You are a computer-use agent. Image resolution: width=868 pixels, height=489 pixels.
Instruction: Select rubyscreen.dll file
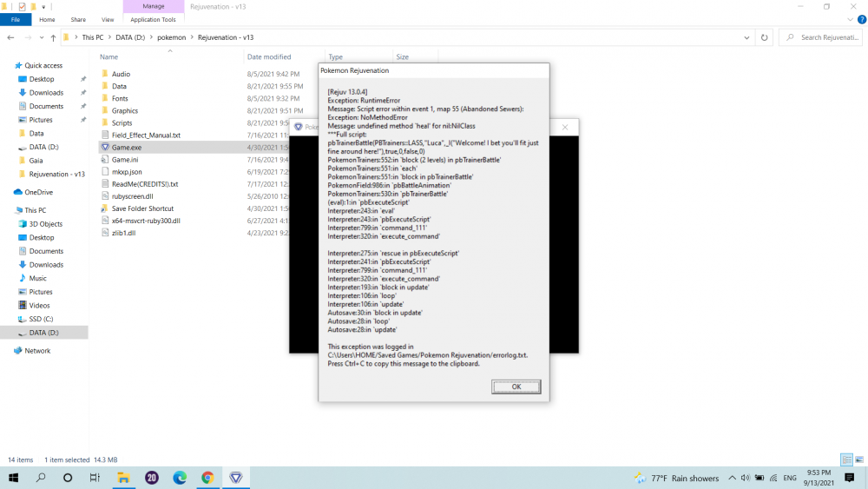[x=132, y=196]
